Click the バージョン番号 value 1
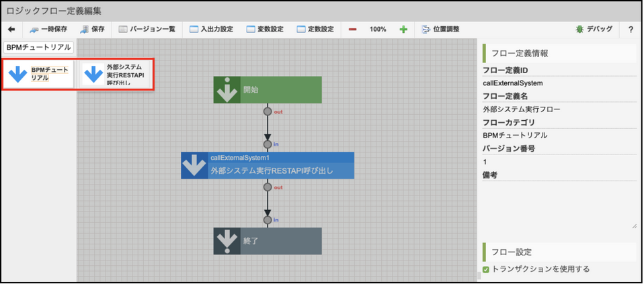The height and width of the screenshot is (284, 644). 485,161
